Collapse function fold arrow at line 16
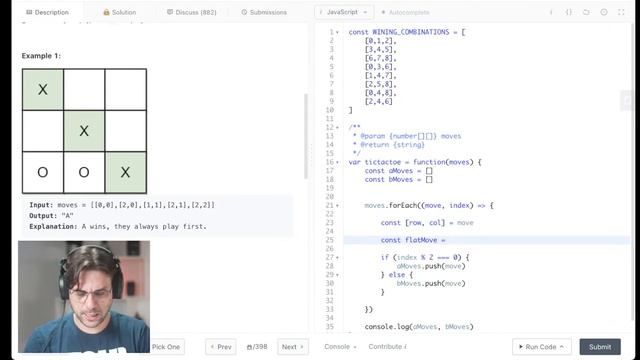The image size is (640, 360). pos(338,162)
